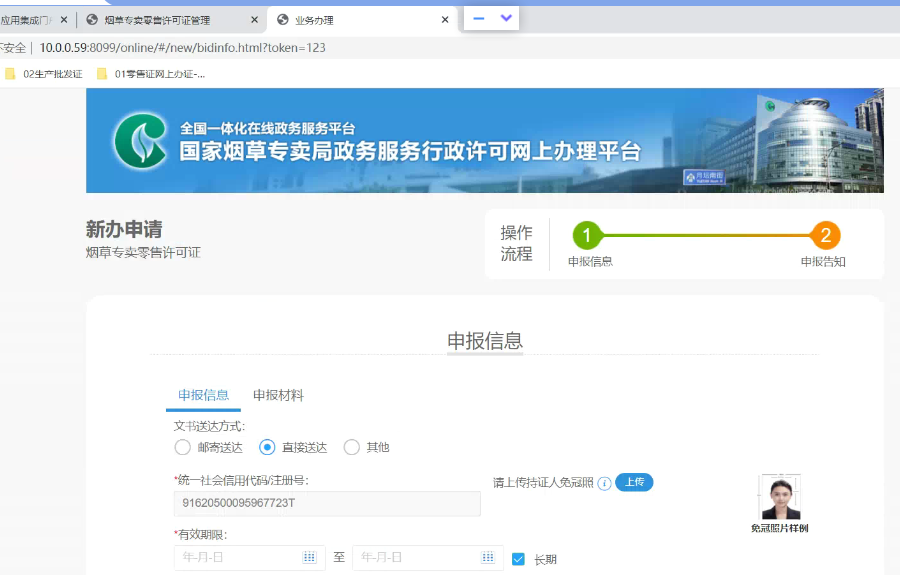Image resolution: width=900 pixels, height=575 pixels.
Task: Click the end date input field
Action: click(428, 557)
